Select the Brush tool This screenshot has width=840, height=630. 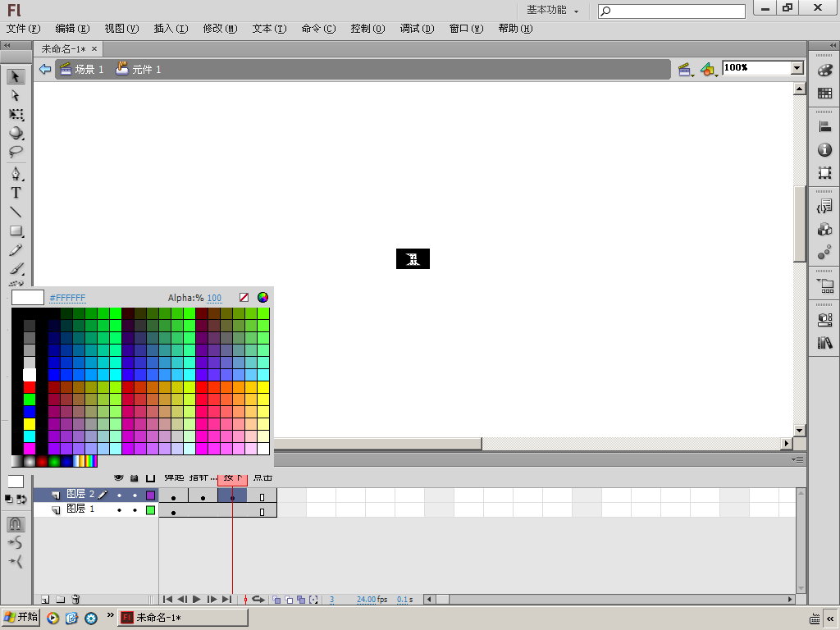16,269
